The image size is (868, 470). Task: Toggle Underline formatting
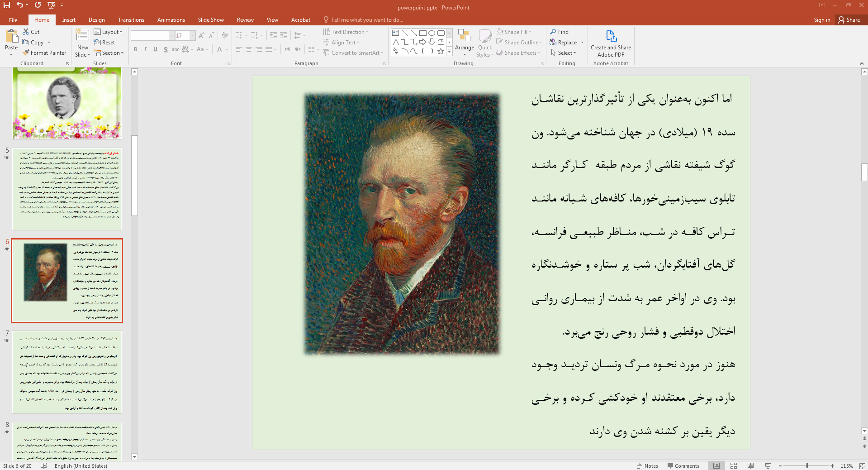pos(155,49)
